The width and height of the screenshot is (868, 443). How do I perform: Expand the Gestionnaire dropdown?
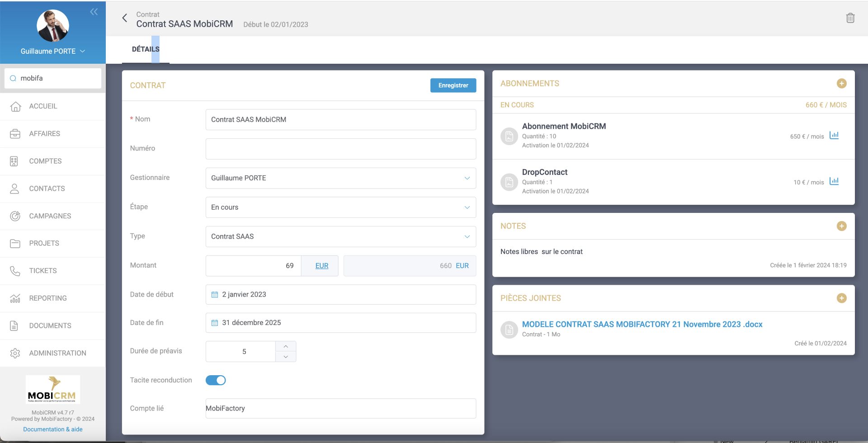(x=467, y=178)
